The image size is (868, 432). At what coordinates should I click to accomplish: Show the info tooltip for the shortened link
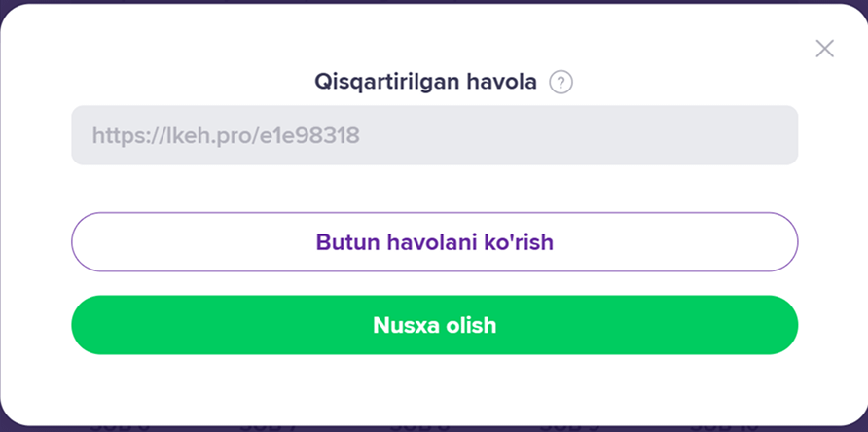point(561,83)
